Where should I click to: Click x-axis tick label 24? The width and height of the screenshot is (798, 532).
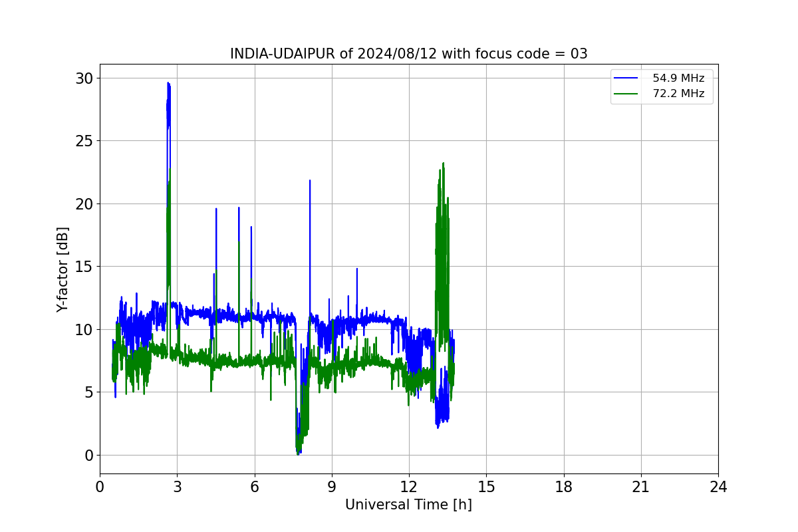[x=718, y=487]
